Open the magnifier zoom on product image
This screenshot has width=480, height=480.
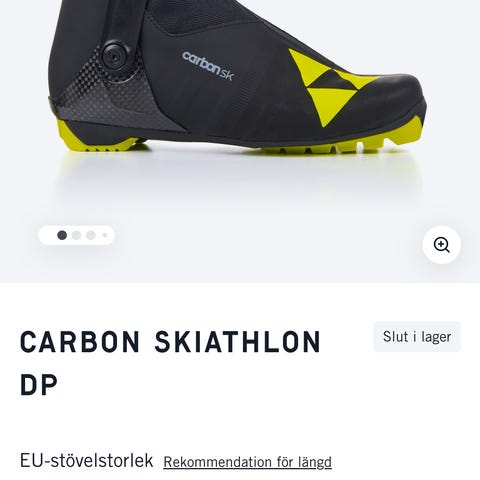[x=442, y=245]
